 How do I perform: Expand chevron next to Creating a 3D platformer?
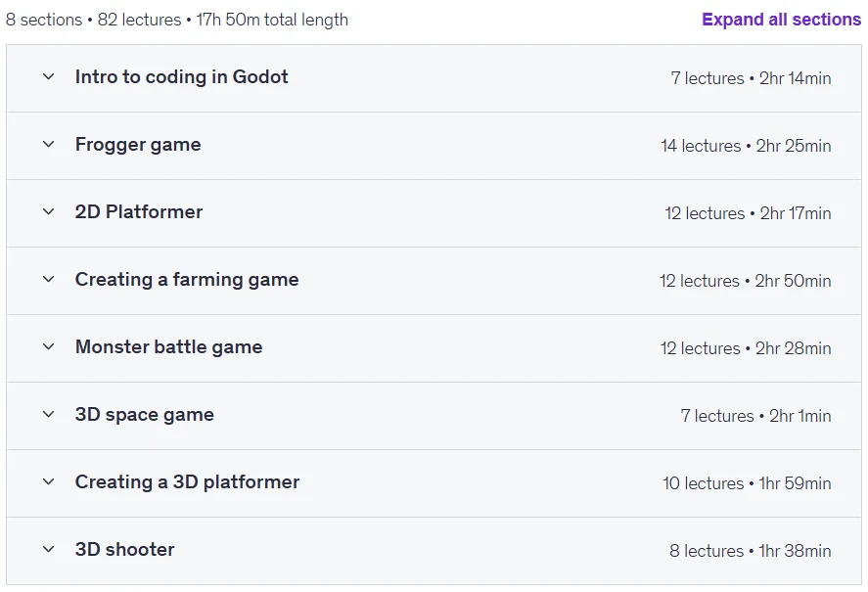tap(49, 482)
